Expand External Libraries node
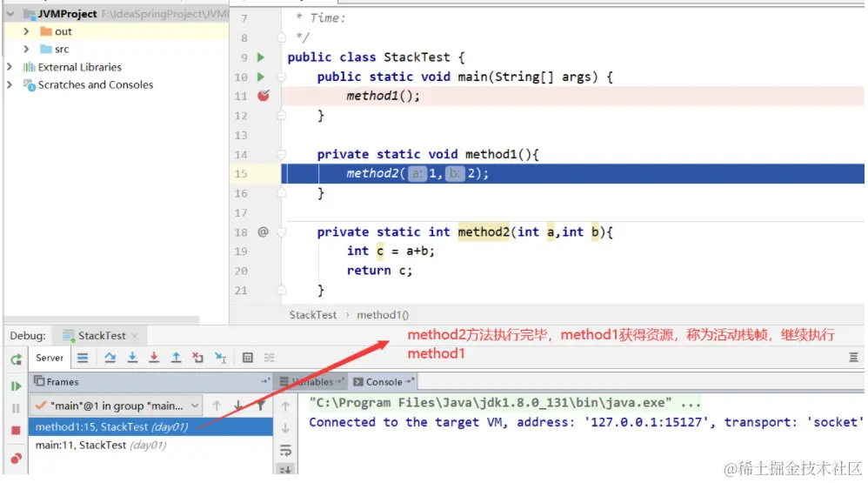Viewport: 868px width, 483px height. pyautogui.click(x=10, y=67)
